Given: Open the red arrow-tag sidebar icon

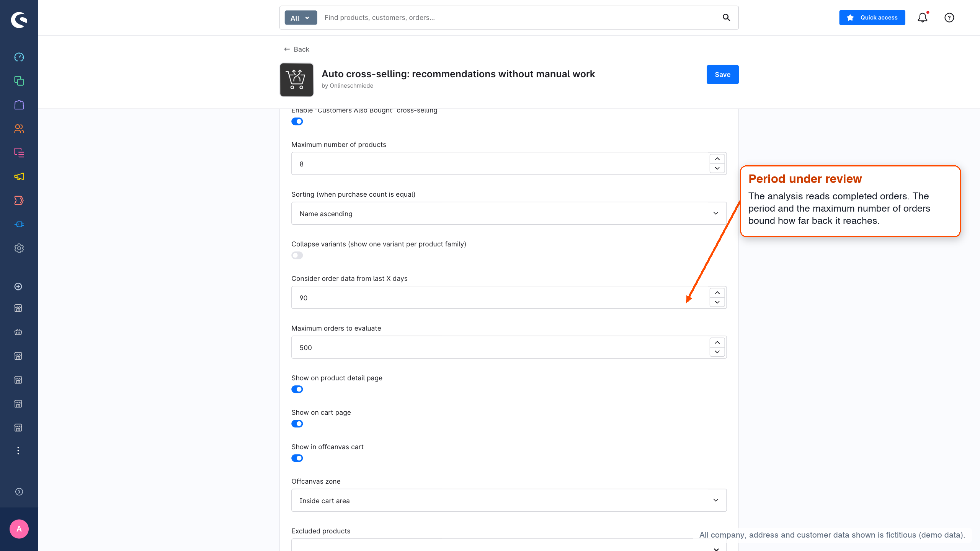Looking at the screenshot, I should tap(19, 201).
